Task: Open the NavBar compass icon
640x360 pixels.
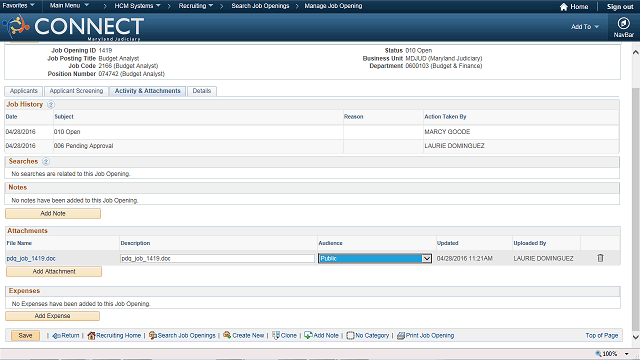Action: point(623,23)
